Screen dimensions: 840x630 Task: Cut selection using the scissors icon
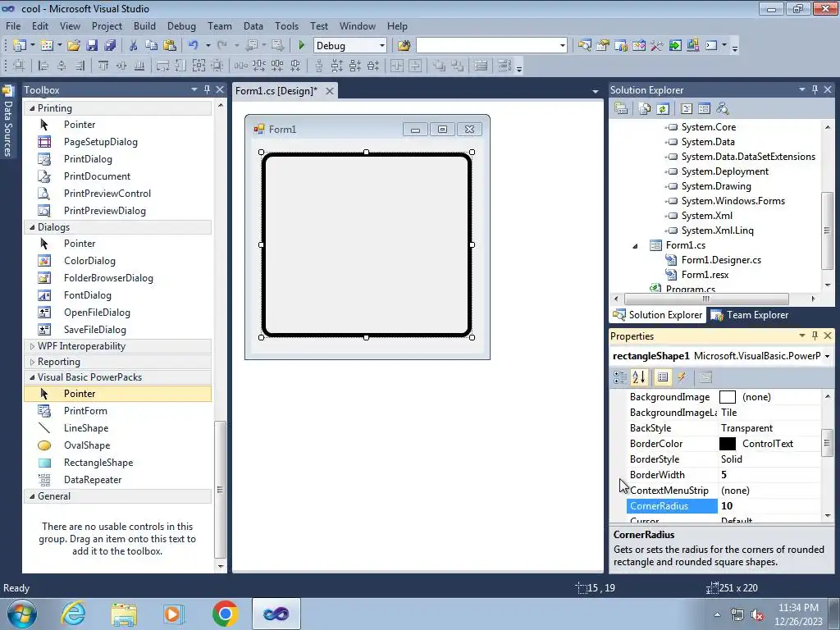click(134, 46)
